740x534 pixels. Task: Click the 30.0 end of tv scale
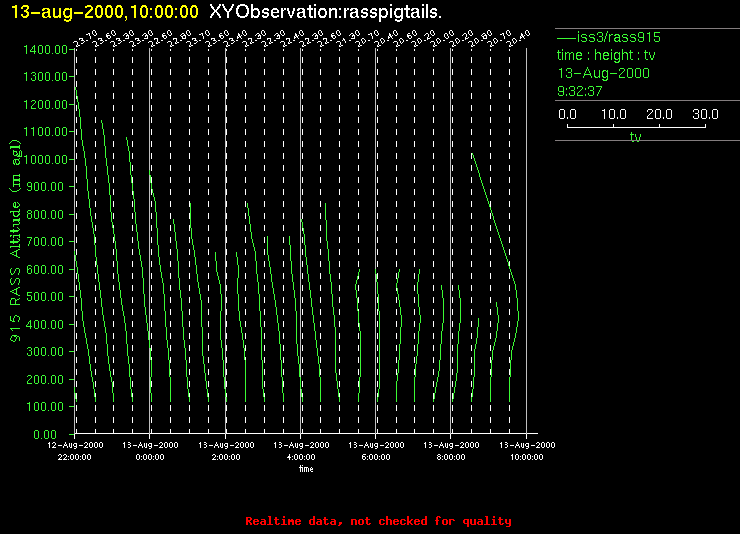pos(705,115)
